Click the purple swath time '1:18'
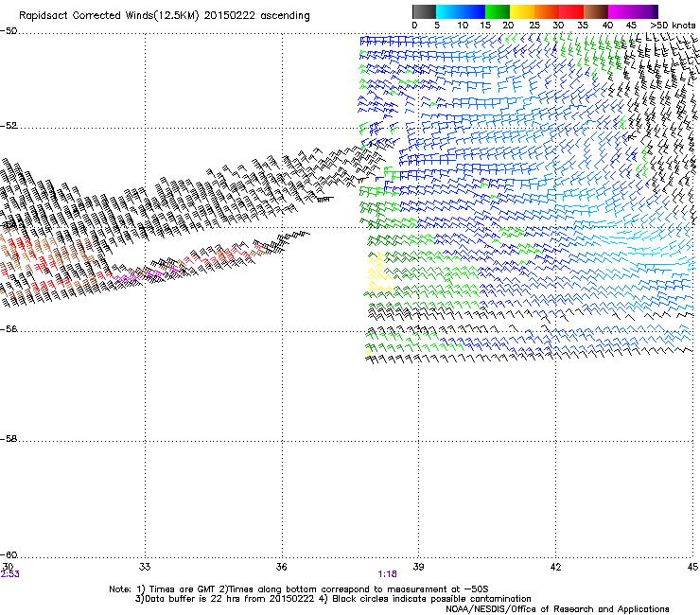700x615 pixels. pos(387,574)
